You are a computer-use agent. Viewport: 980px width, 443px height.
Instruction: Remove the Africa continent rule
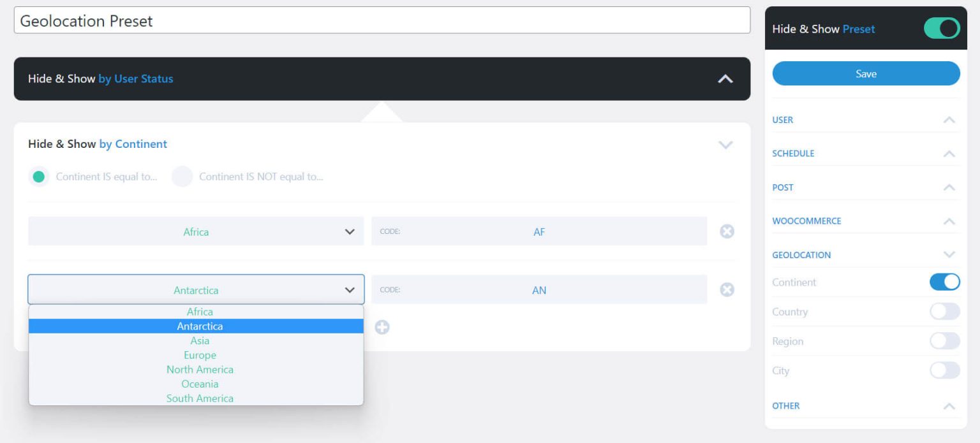727,231
